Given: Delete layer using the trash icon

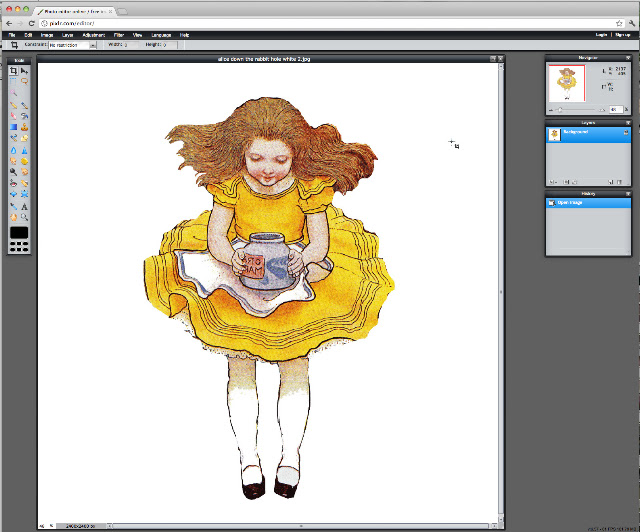Looking at the screenshot, I should click(x=620, y=182).
